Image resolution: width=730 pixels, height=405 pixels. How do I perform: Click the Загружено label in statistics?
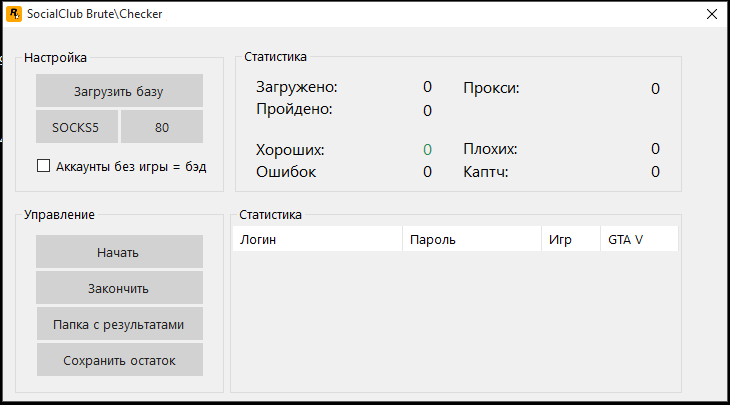click(297, 88)
